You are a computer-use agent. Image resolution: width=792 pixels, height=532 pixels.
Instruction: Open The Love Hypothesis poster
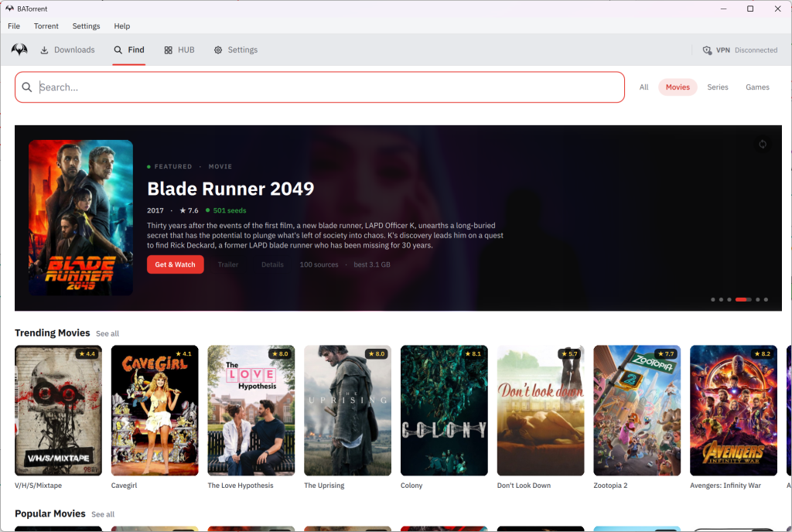(x=251, y=411)
